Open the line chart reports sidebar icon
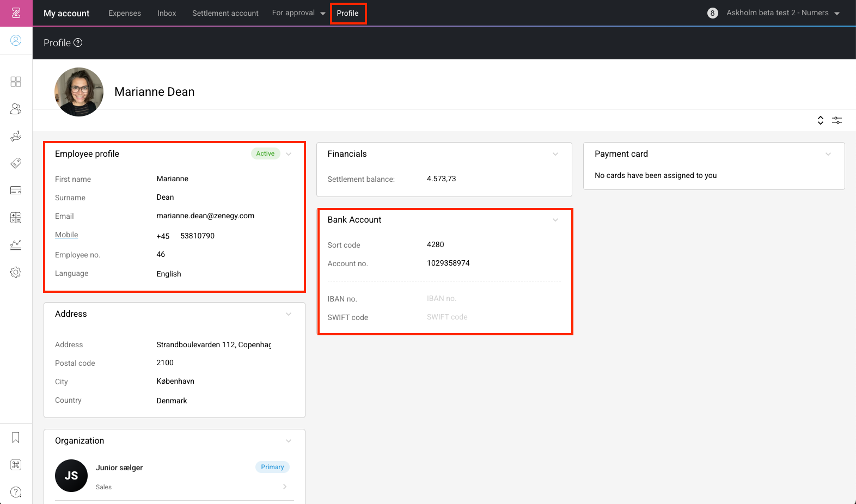This screenshot has height=504, width=856. click(x=16, y=245)
